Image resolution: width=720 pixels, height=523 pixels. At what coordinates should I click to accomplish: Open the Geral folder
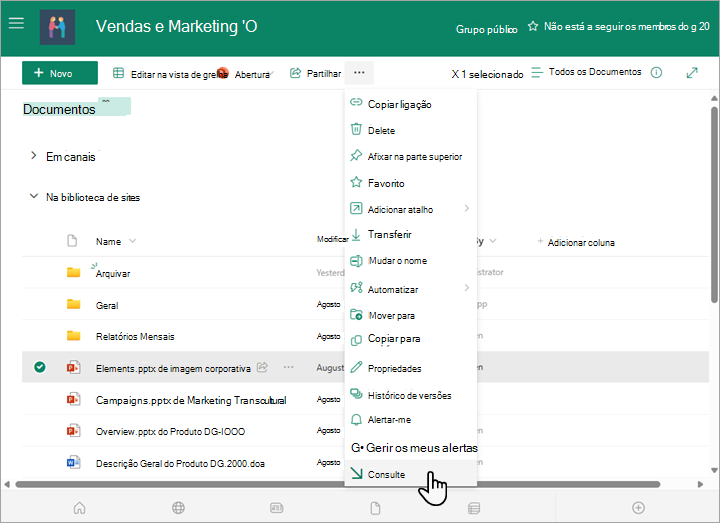(107, 305)
